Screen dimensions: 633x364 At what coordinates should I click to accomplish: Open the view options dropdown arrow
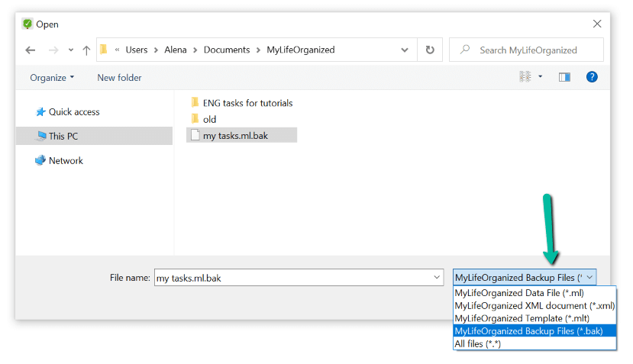tap(540, 76)
